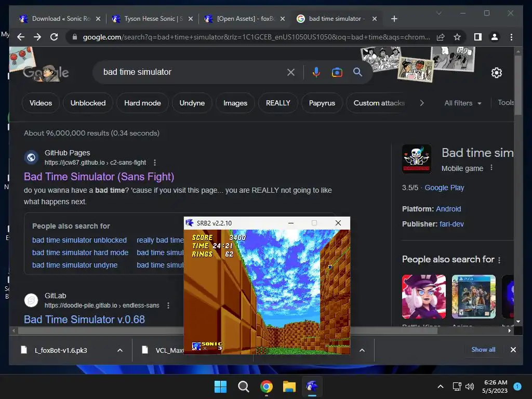532x399 pixels.
Task: Click the Chrome address bar URL
Action: coord(256,37)
